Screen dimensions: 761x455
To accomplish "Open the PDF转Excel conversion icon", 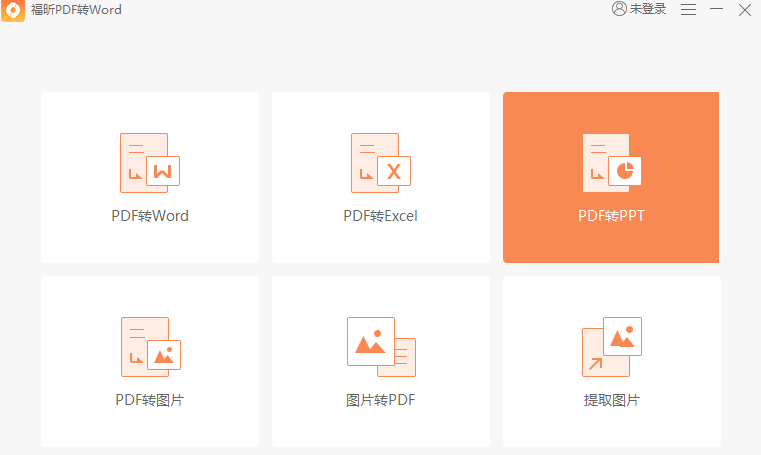I will 381,163.
